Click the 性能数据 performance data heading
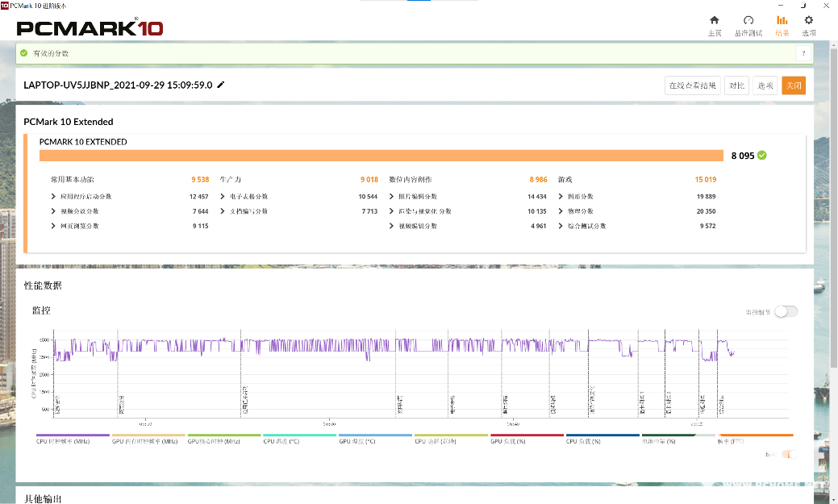The height and width of the screenshot is (504, 838). (43, 285)
